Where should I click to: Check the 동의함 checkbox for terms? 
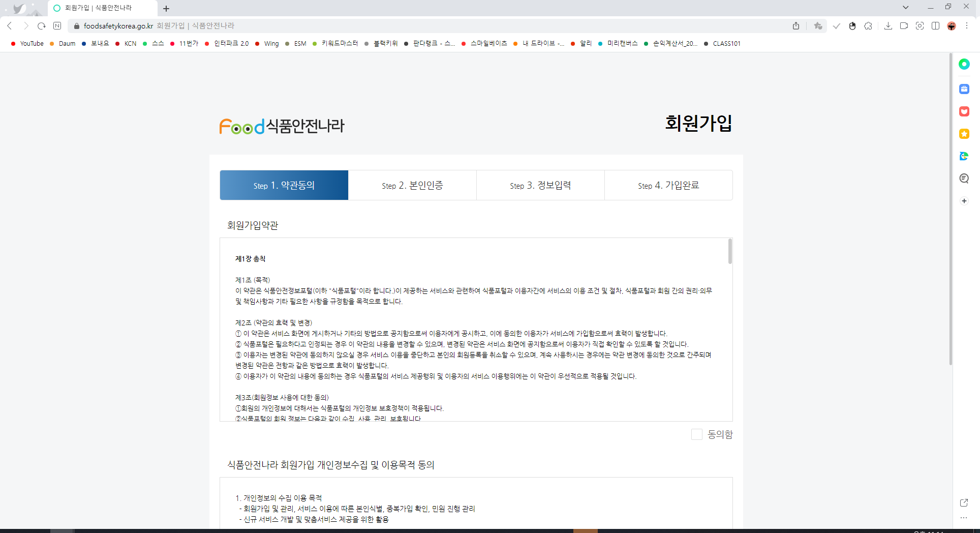pyautogui.click(x=697, y=434)
